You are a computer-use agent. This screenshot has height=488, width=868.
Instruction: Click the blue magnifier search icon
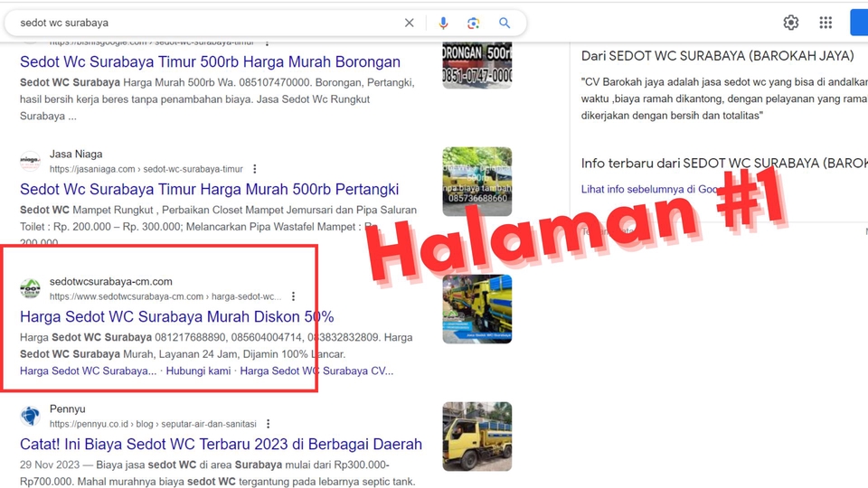pos(504,23)
